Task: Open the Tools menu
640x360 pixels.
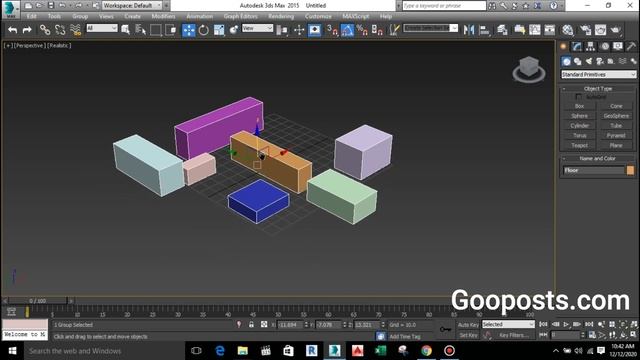Action: (54, 16)
